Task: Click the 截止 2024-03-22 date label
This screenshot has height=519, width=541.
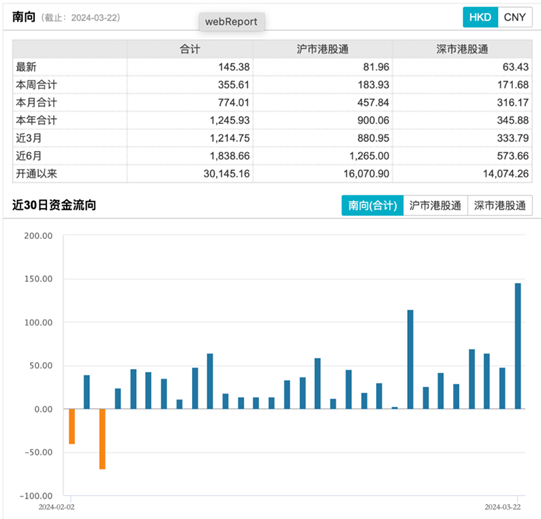Action: pyautogui.click(x=81, y=18)
